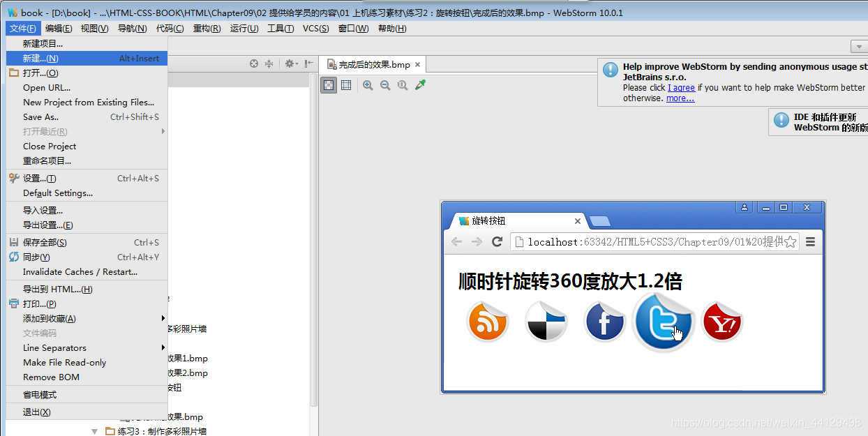This screenshot has width=868, height=436.
Task: Select the 完成后的效果.bmp editor tab
Action: [x=374, y=64]
